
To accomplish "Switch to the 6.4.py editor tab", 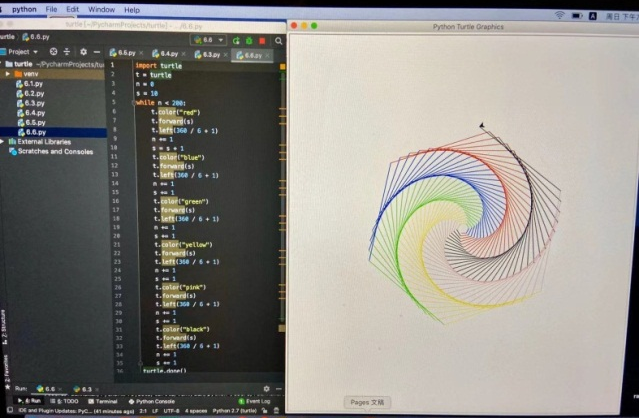I will pos(165,54).
